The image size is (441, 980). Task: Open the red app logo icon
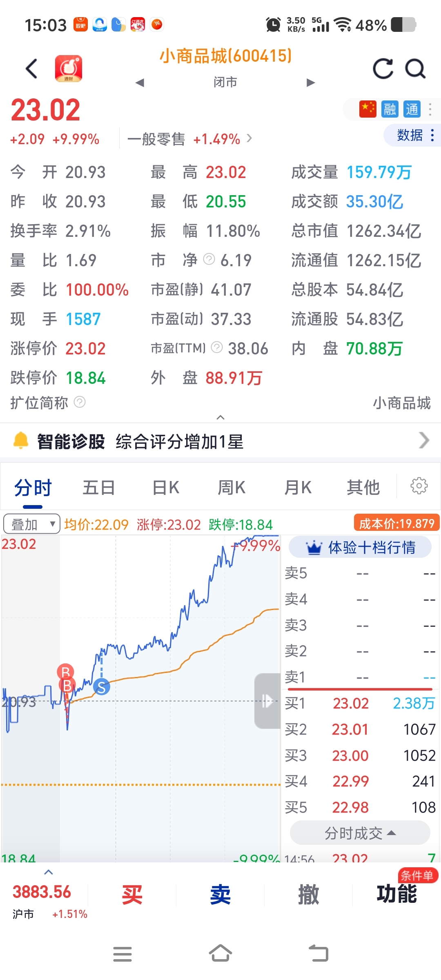68,68
